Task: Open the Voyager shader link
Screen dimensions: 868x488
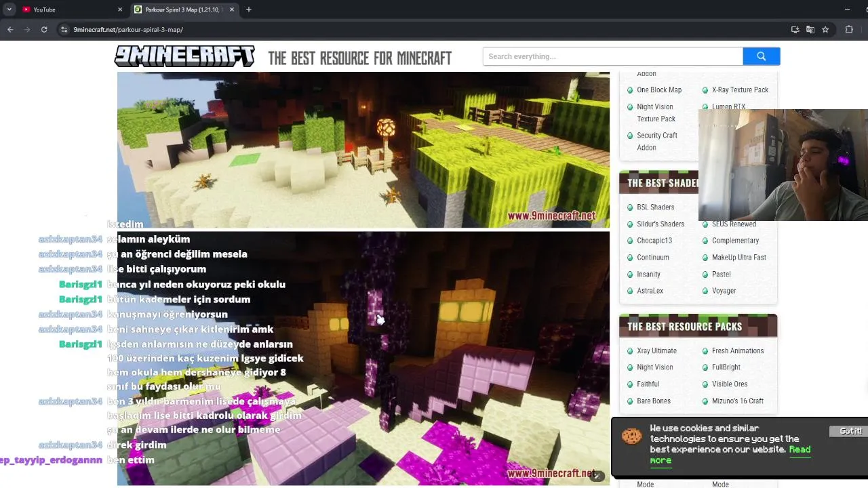Action: pos(724,290)
